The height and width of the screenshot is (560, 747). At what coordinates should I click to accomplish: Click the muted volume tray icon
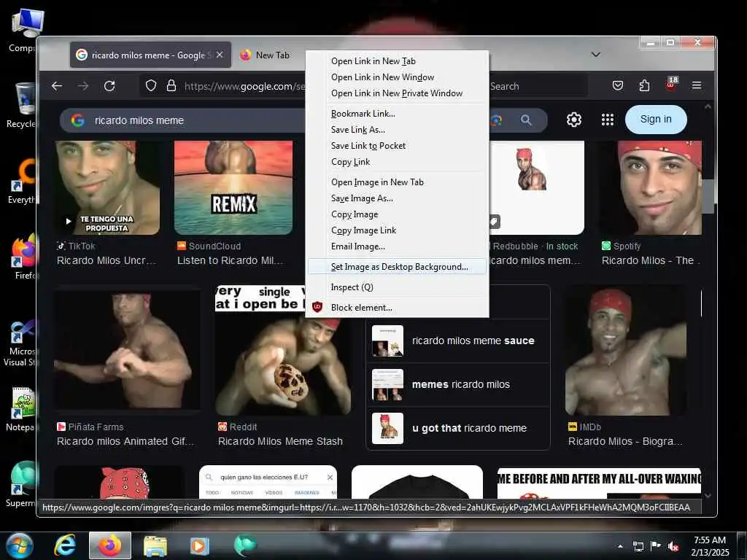click(673, 546)
